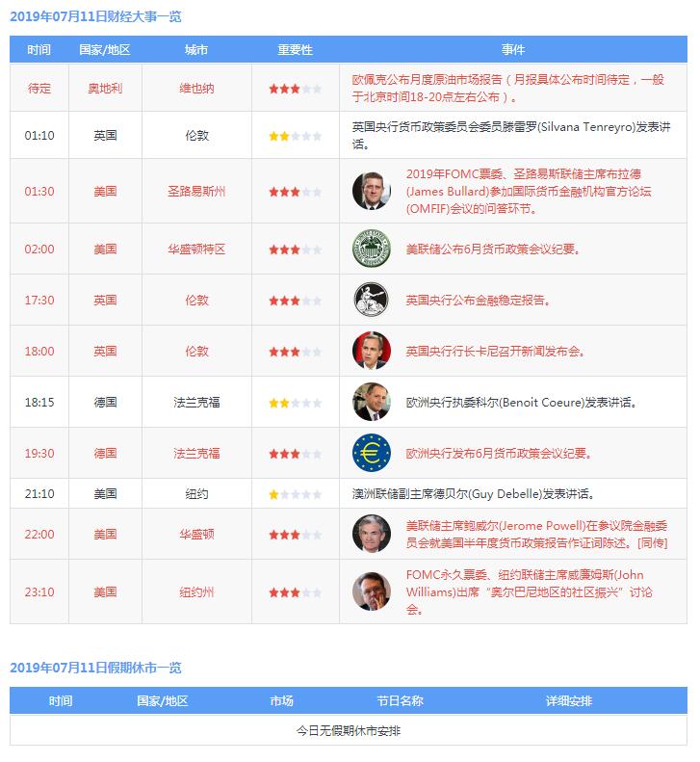Click 今日无假期休市安排 notice
Image resolution: width=700 pixels, height=762 pixels.
coord(349,730)
